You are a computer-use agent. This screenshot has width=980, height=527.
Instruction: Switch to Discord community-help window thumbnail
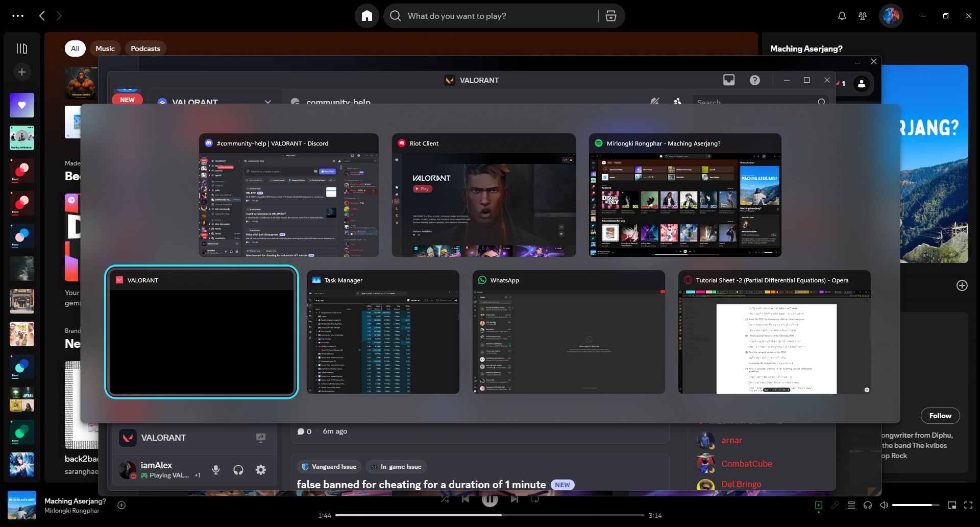tap(289, 195)
